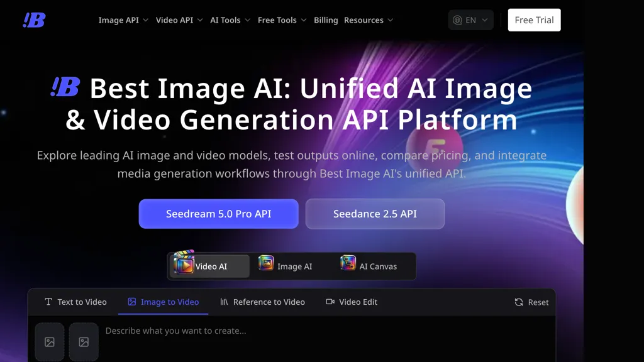Click the Reset circular arrows icon
Screen dimensions: 644x362
point(519,302)
